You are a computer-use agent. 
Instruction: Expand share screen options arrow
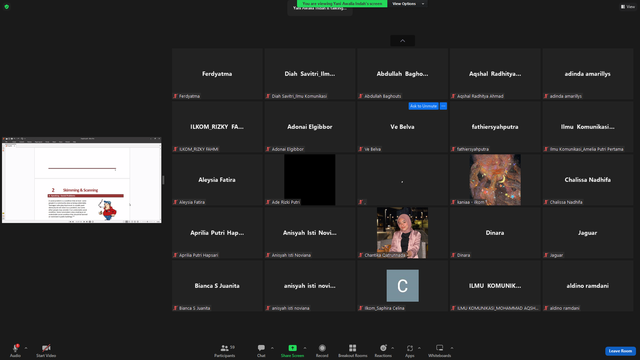[x=305, y=348]
